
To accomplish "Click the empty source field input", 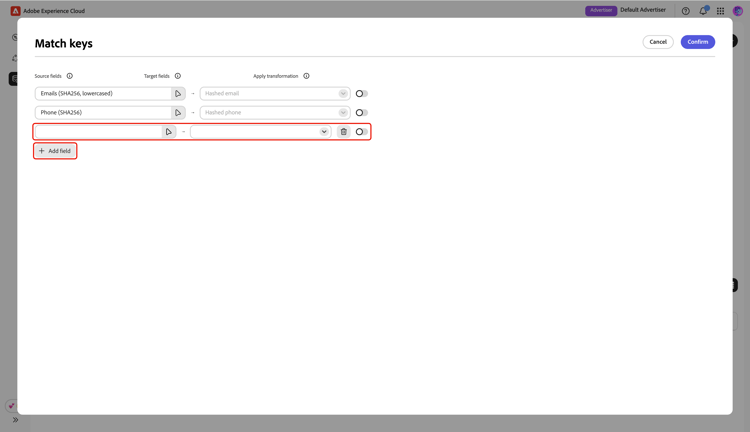I will [99, 132].
